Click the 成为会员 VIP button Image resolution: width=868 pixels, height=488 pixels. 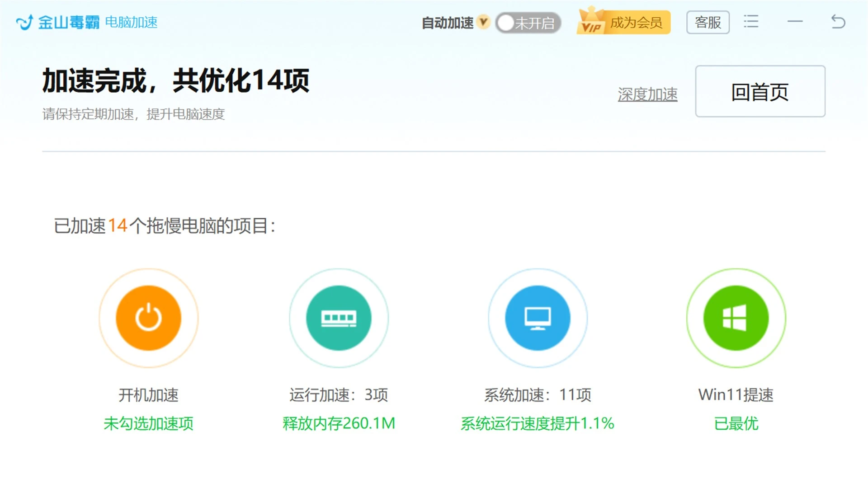click(623, 22)
